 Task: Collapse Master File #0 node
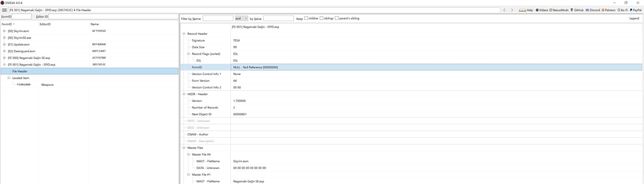click(x=188, y=154)
